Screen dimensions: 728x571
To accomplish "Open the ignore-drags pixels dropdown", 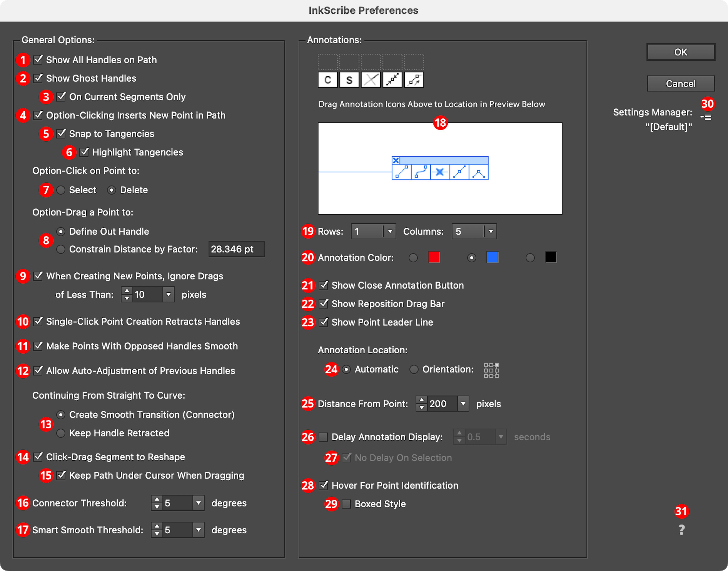I will point(168,295).
